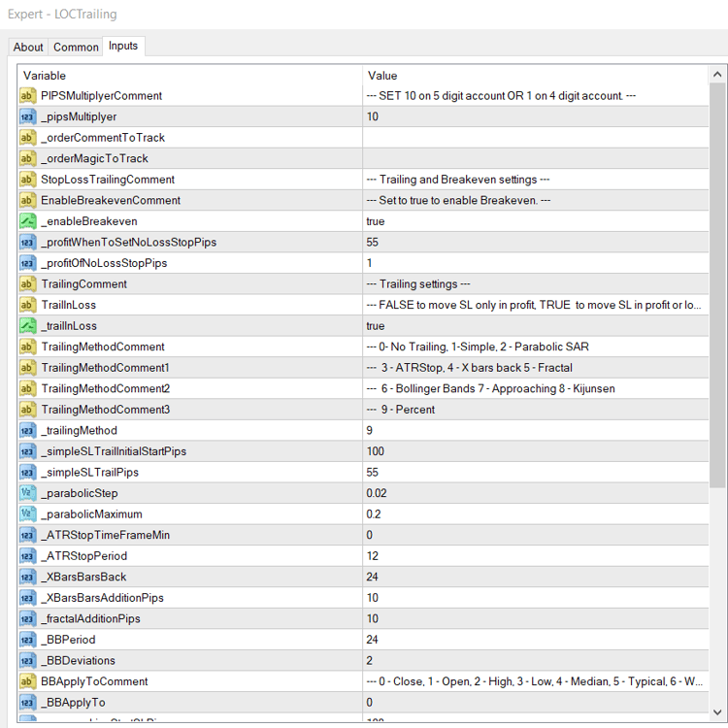
Task: Select the _BBApplyTo value cell
Action: click(x=535, y=702)
